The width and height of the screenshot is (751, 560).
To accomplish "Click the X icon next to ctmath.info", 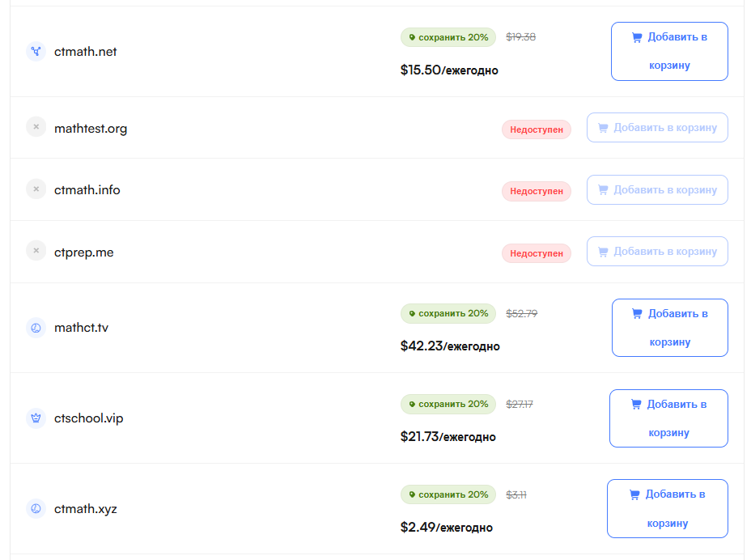I will pyautogui.click(x=36, y=189).
